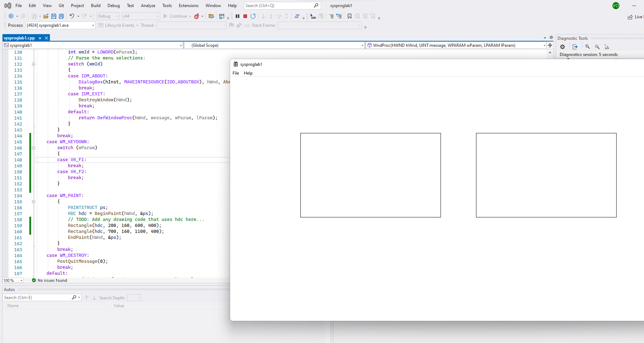The height and width of the screenshot is (343, 644).
Task: Expand the editor zoom 100 % dropdown
Action: point(21,280)
